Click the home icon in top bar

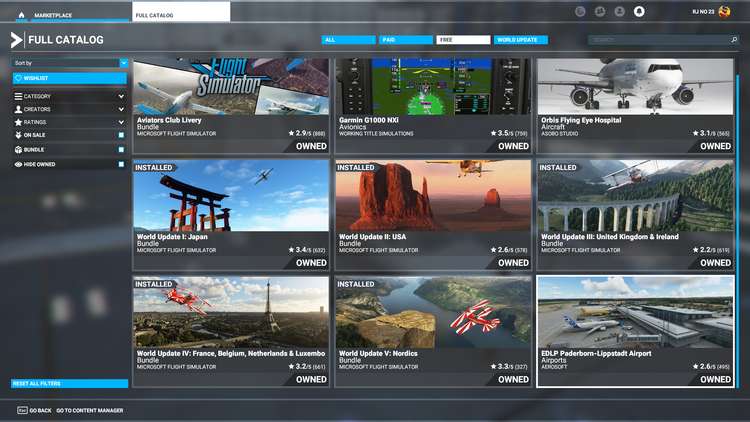tap(21, 15)
